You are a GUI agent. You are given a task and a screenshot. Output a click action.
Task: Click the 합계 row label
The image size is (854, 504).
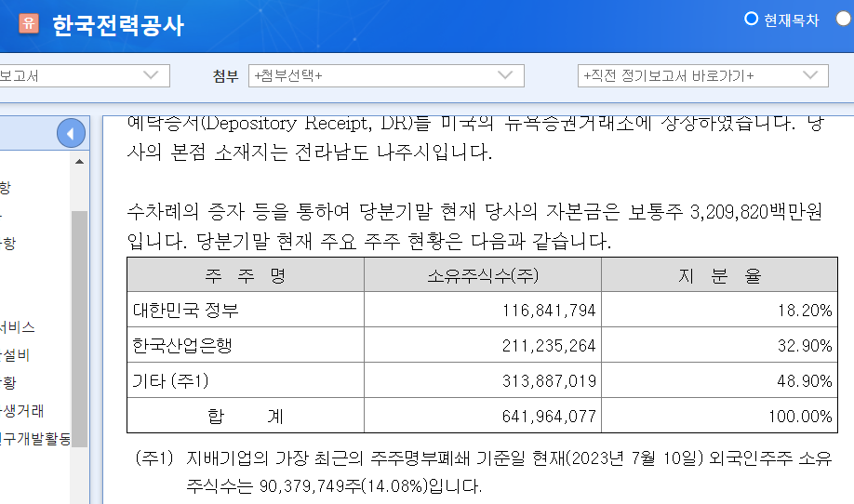click(x=246, y=416)
